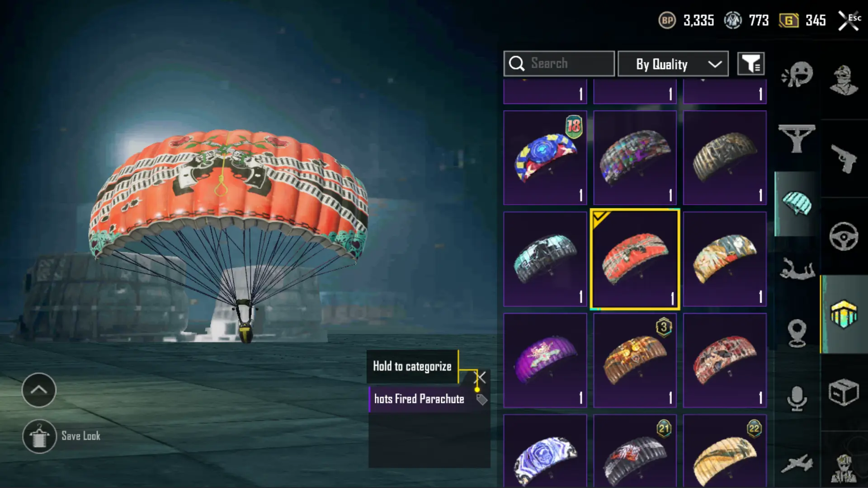
Task: Open the steering wheel vehicle category
Action: 844,236
